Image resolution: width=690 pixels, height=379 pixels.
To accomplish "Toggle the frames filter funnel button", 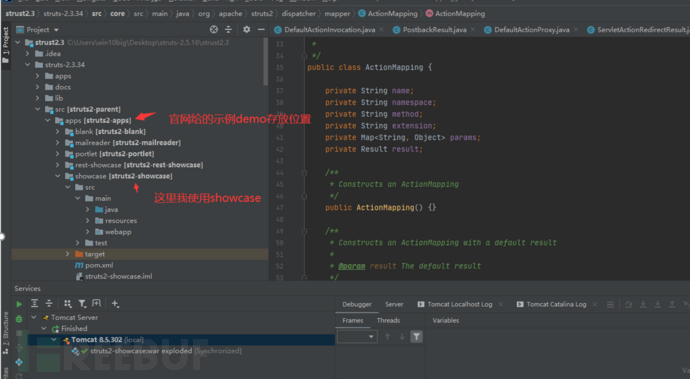I will tap(416, 337).
